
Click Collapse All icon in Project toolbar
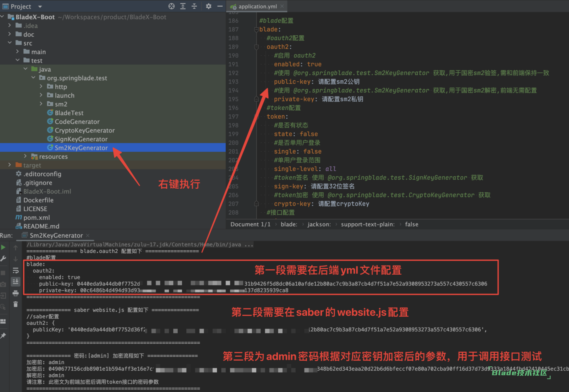tap(194, 6)
